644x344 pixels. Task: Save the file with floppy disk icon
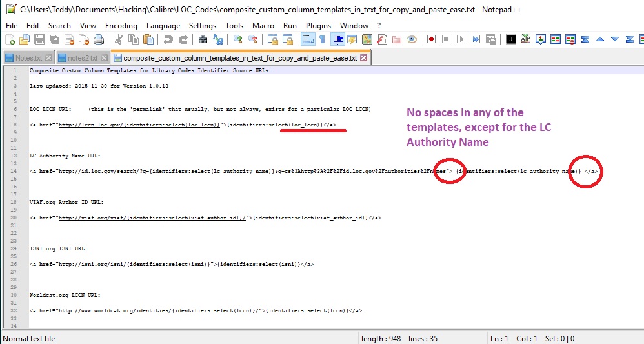click(39, 39)
